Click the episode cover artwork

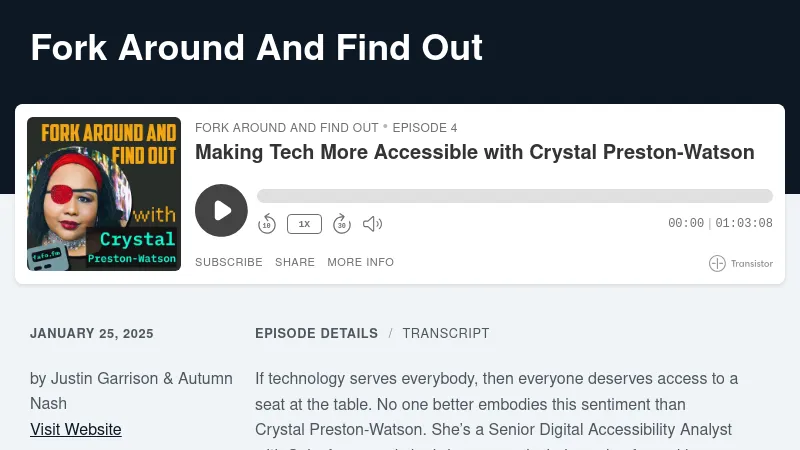pos(104,194)
